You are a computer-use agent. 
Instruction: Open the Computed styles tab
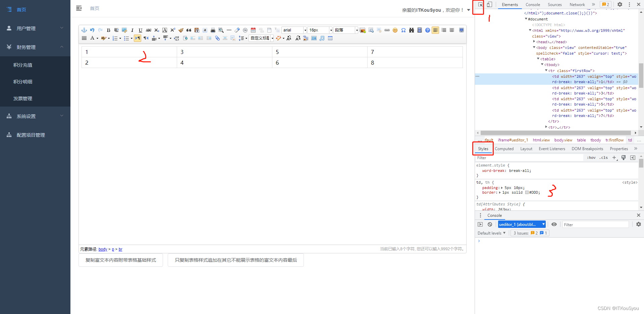click(504, 149)
